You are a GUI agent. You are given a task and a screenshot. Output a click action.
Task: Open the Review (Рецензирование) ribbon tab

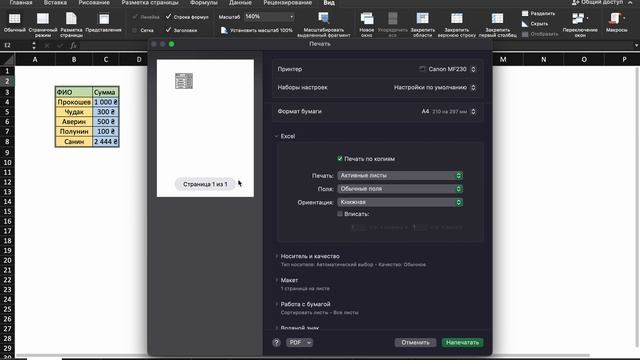[x=288, y=2]
